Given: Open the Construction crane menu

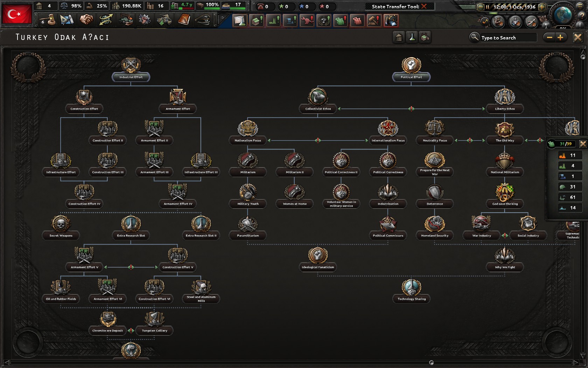Looking at the screenshot, I should coord(125,20).
